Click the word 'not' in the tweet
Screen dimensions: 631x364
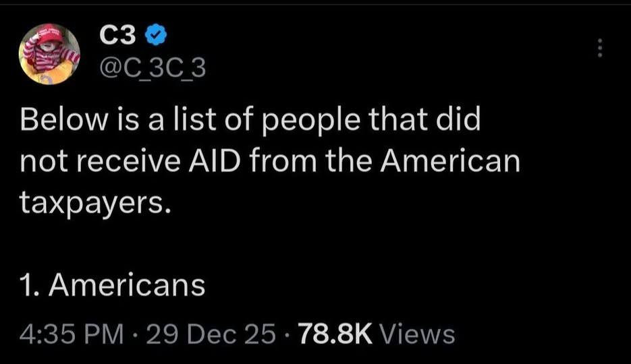[x=43, y=162]
